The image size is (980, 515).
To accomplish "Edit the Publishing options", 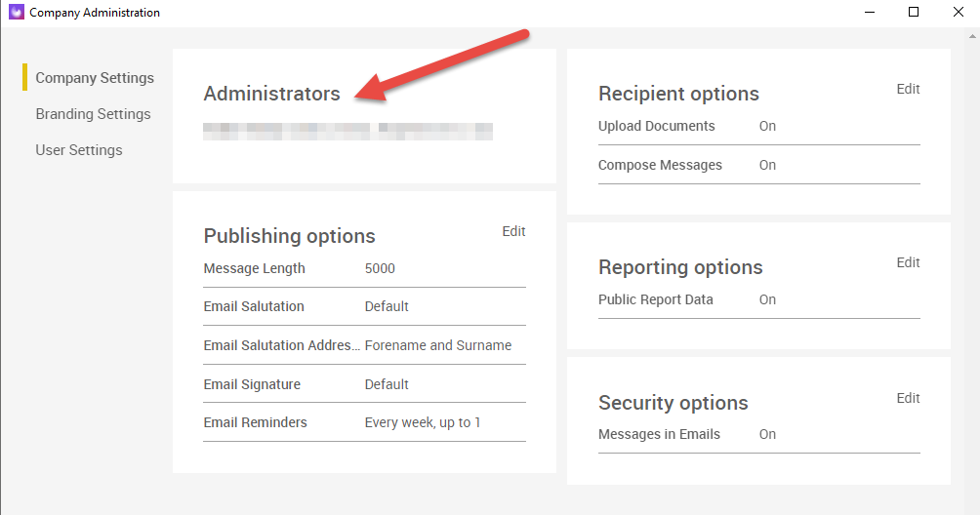I will coord(513,231).
